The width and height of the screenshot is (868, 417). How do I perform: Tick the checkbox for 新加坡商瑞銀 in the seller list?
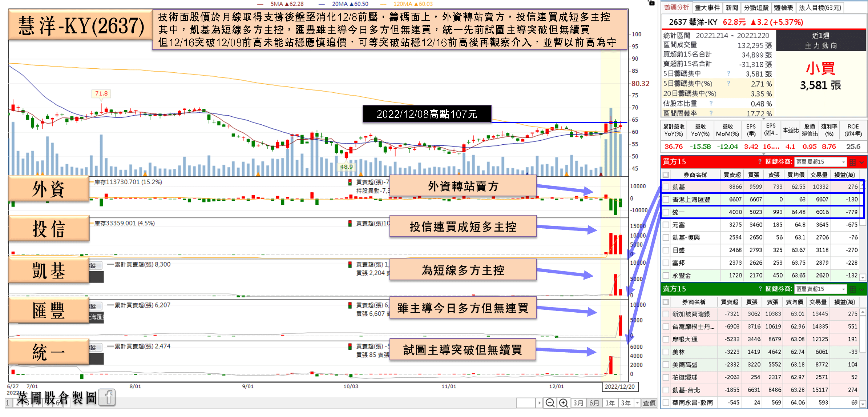[666, 314]
